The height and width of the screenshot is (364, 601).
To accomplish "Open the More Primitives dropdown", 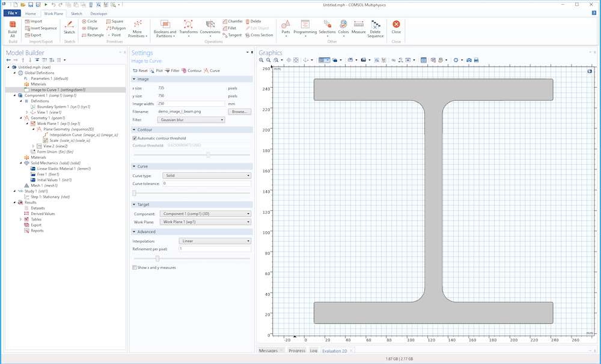I will 138,29.
